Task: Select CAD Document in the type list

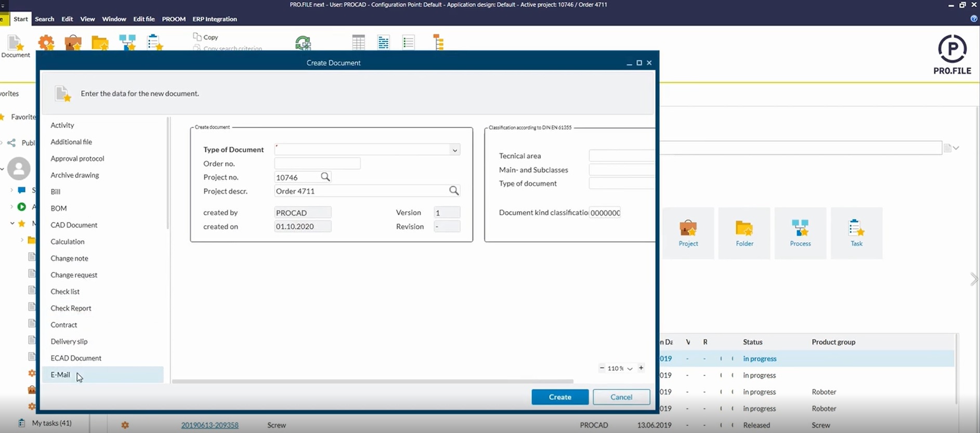Action: pyautogui.click(x=74, y=225)
